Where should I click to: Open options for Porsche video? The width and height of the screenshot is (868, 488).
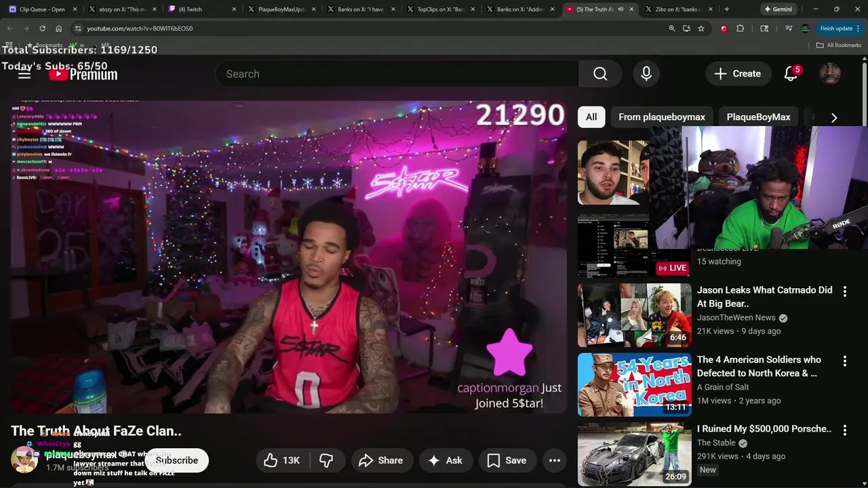pos(845,430)
